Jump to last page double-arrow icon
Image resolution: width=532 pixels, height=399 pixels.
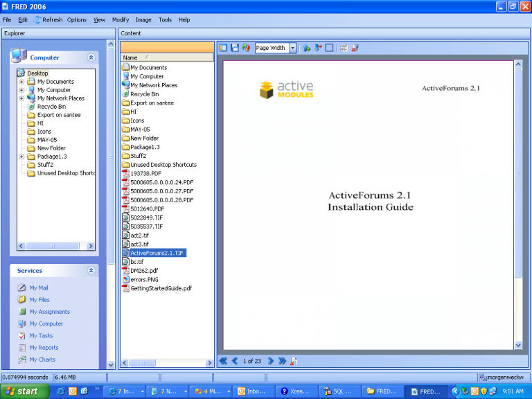(x=282, y=361)
